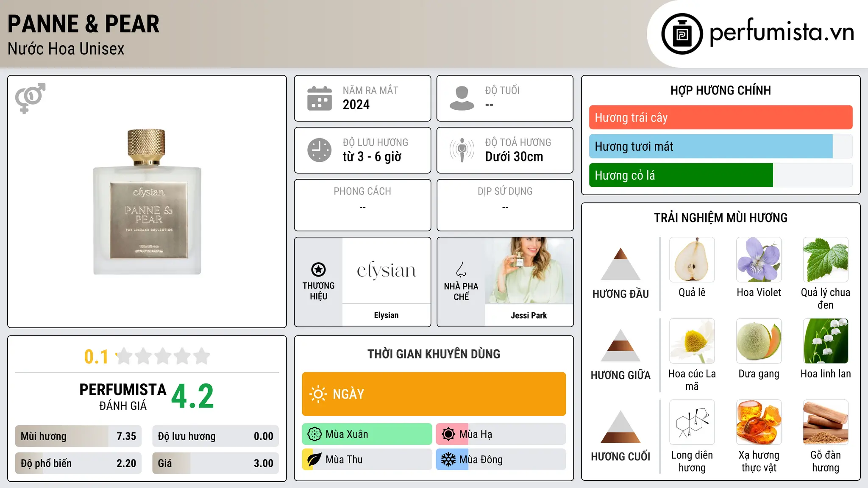
Task: Open the Xạ hương thực vật note image
Action: point(759,422)
